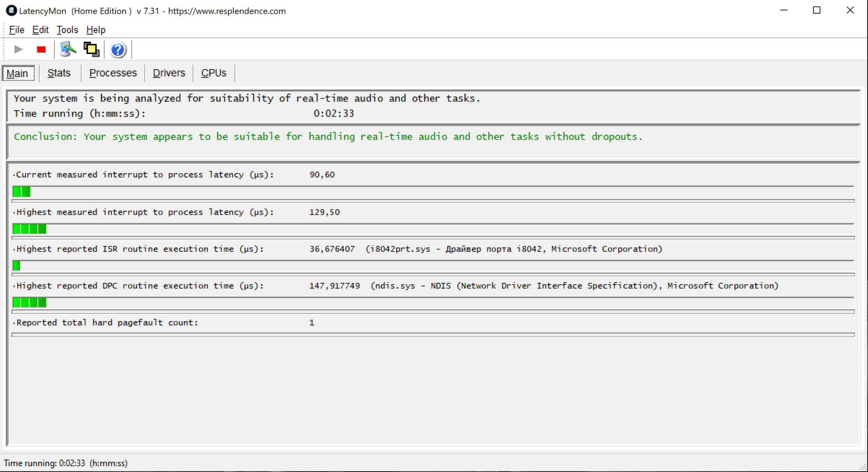The image size is (868, 472).
Task: Select the Main tab
Action: [x=18, y=73]
